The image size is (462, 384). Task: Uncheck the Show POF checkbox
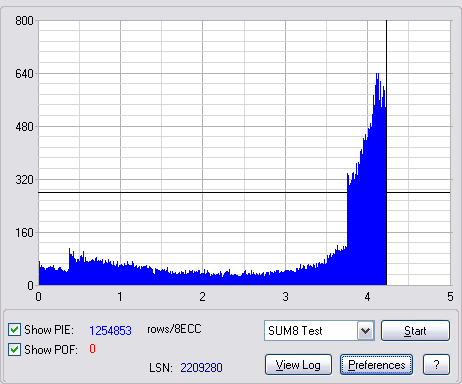click(14, 350)
